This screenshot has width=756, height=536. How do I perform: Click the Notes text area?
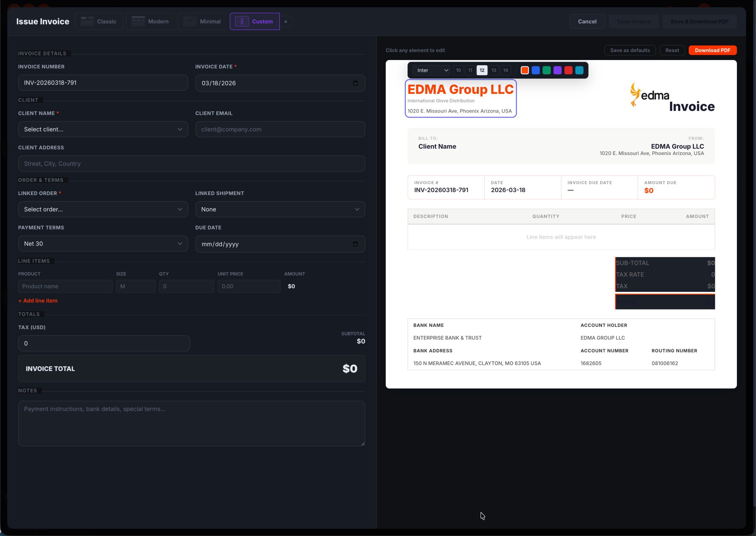(x=191, y=423)
